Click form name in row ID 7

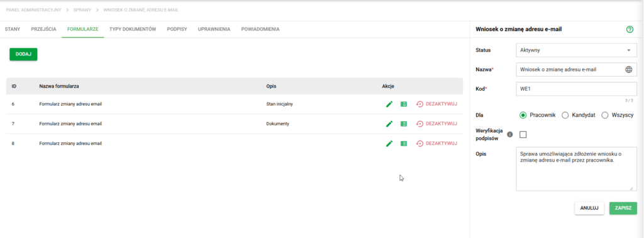pyautogui.click(x=70, y=124)
